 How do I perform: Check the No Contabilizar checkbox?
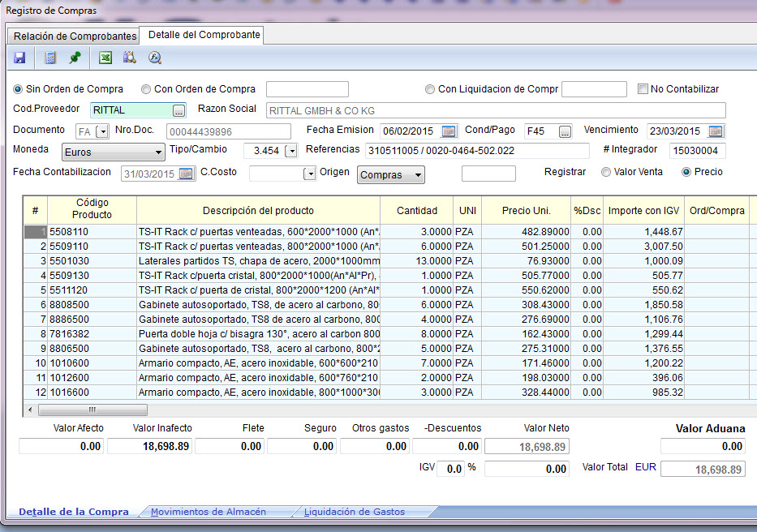(x=643, y=89)
